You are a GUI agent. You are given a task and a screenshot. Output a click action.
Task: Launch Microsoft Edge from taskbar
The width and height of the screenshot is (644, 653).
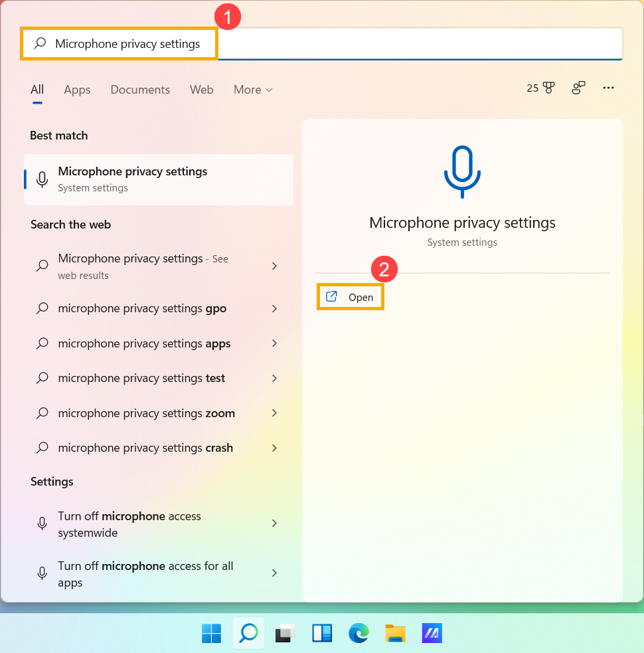point(359,633)
